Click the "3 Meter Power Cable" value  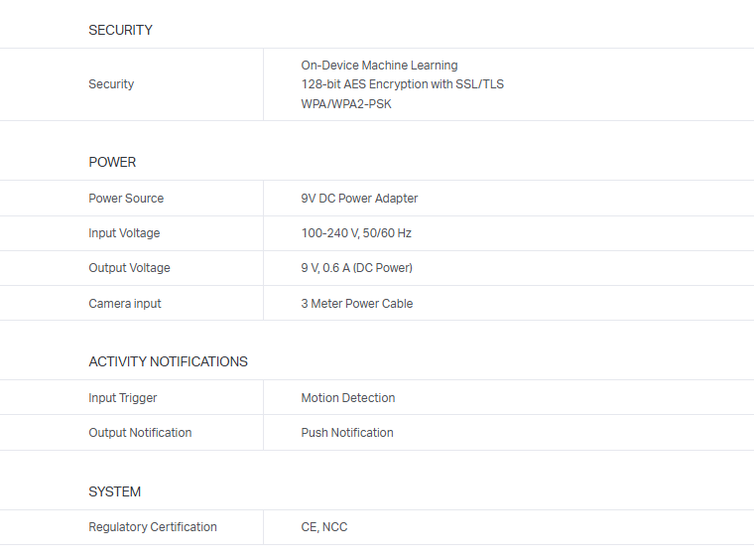coord(357,304)
